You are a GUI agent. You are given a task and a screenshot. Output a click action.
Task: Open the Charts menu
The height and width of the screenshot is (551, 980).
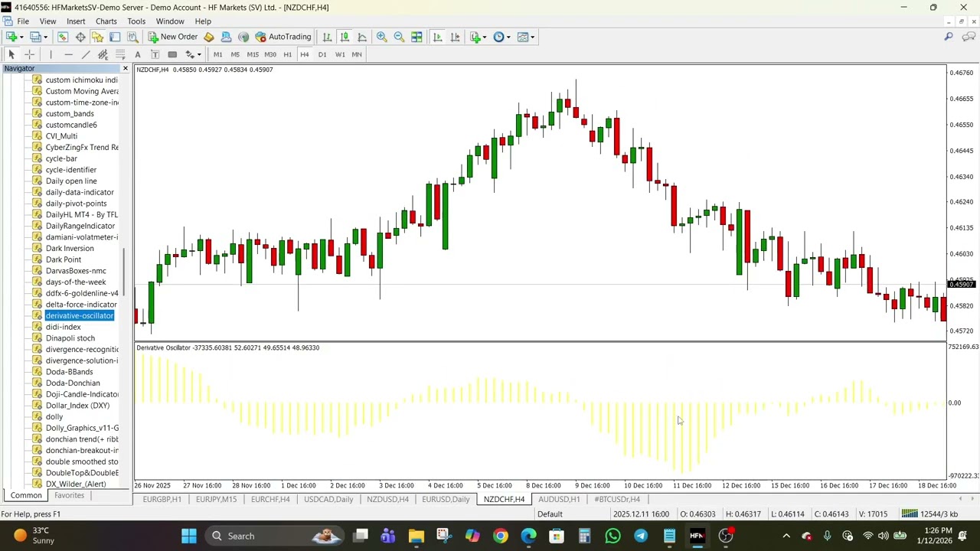coord(106,21)
